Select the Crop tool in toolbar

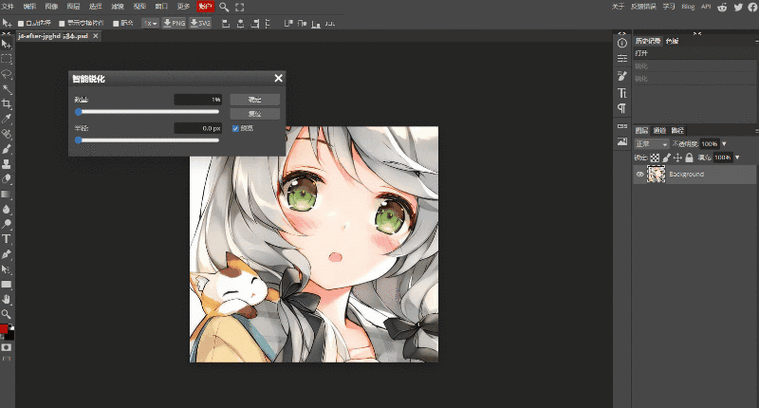[x=6, y=103]
